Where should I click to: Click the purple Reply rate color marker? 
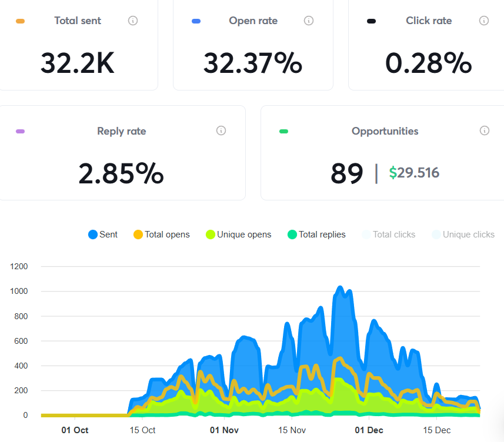[20, 131]
